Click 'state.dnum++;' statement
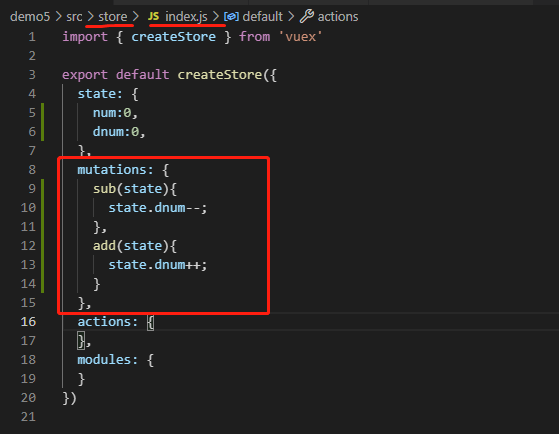The width and height of the screenshot is (559, 434). click(x=158, y=265)
